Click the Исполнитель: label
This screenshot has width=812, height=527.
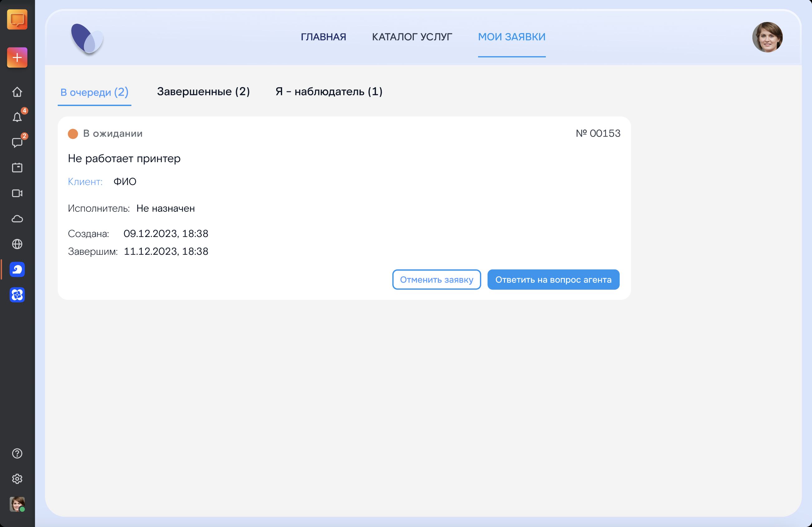[x=99, y=208]
